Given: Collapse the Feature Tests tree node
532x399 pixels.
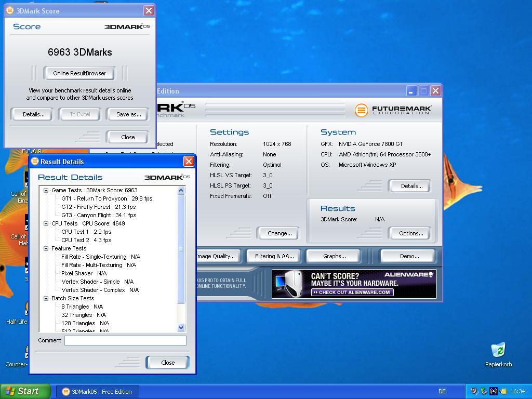Looking at the screenshot, I should point(46,248).
